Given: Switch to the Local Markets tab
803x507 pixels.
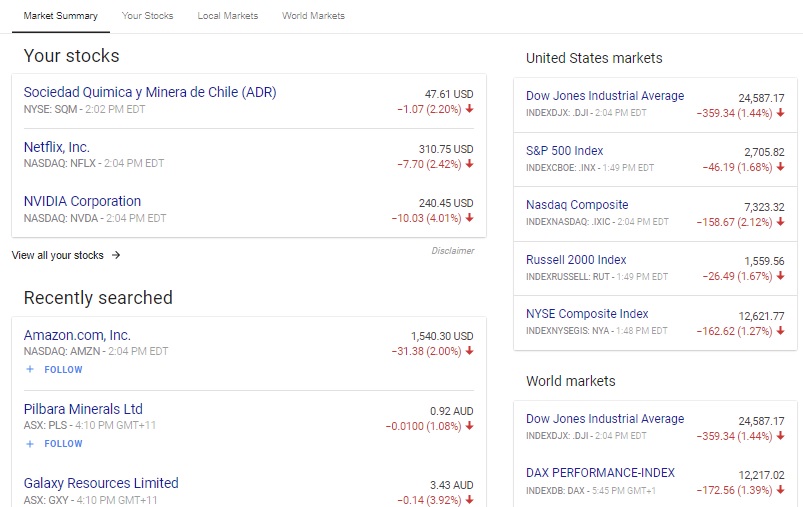Looking at the screenshot, I should pyautogui.click(x=228, y=16).
